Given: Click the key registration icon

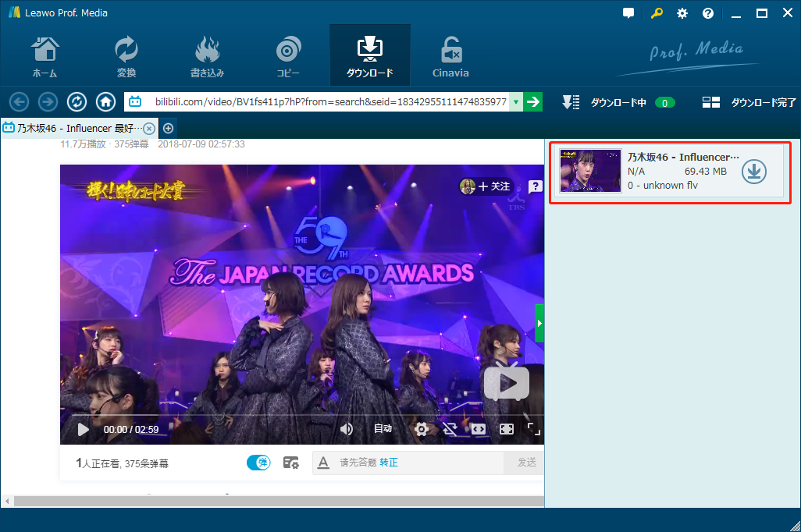Looking at the screenshot, I should (x=657, y=13).
